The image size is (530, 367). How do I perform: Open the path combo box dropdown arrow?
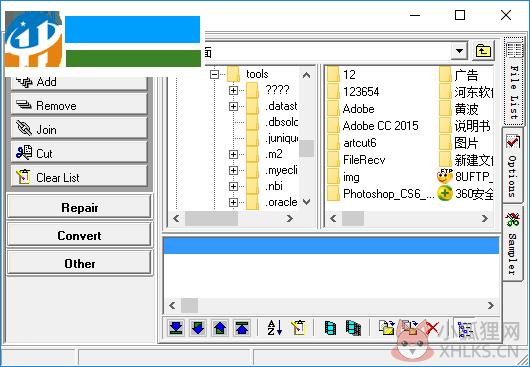pos(459,51)
